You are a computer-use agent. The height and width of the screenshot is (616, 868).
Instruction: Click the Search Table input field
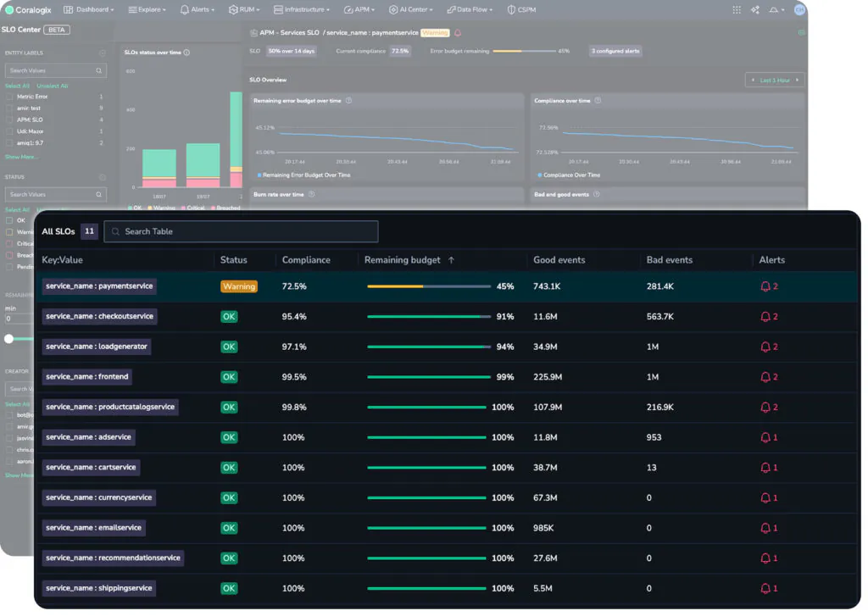(242, 232)
